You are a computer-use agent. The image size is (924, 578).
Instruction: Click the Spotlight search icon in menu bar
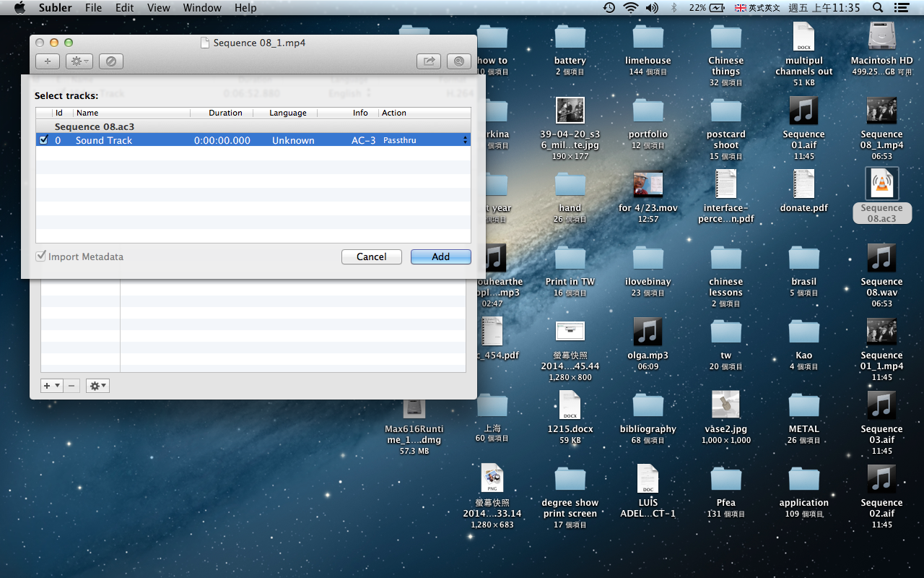click(878, 8)
